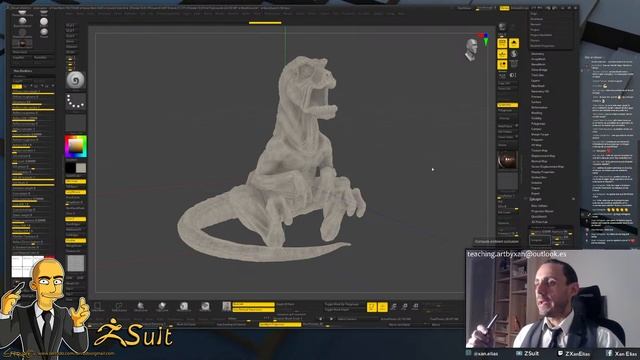The height and width of the screenshot is (360, 640).
Task: Click the yellow highlighted button on right shelf
Action: click(507, 105)
